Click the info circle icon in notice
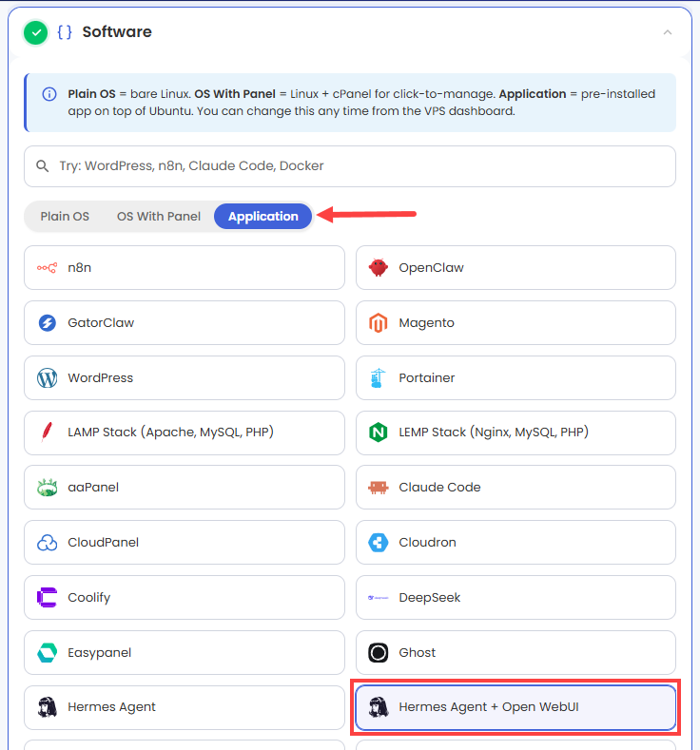This screenshot has height=750, width=700. 49,94
